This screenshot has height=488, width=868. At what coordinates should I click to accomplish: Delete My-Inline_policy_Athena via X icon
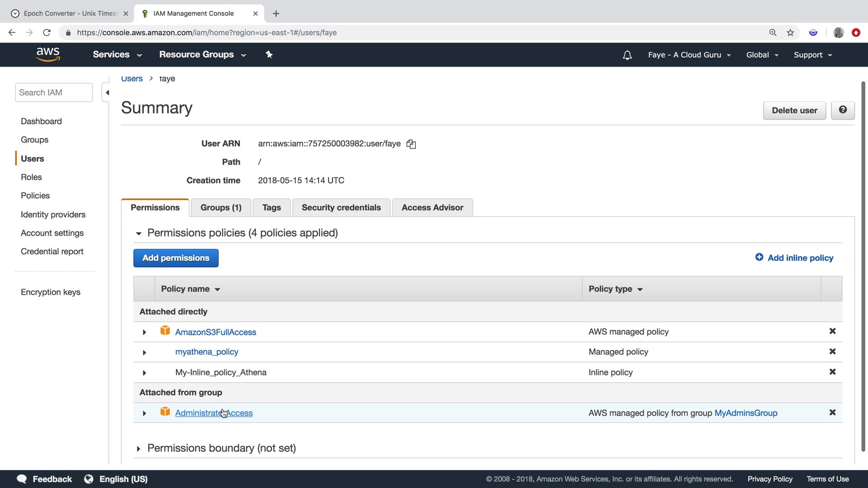click(832, 372)
